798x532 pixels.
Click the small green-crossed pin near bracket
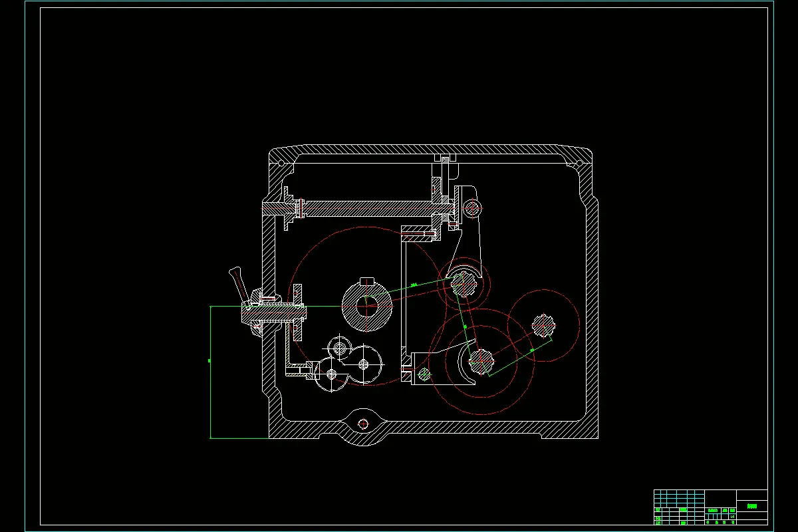pyautogui.click(x=425, y=374)
